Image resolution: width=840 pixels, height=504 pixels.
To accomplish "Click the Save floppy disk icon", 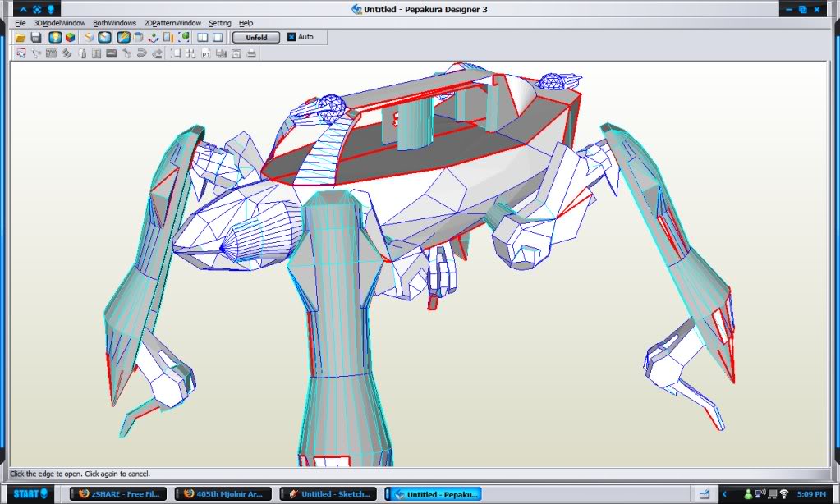I will [36, 38].
